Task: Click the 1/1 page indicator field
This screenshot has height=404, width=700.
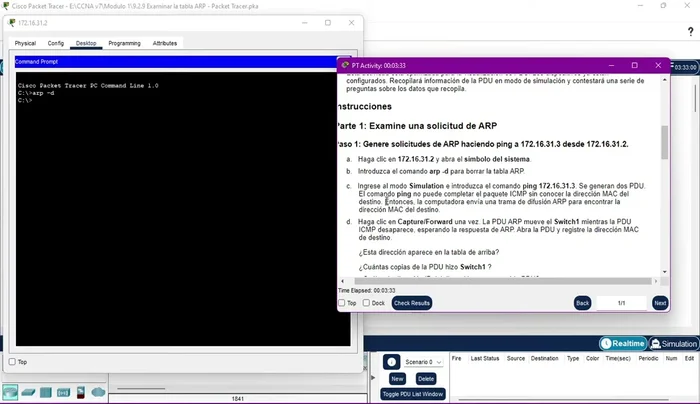Action: pyautogui.click(x=621, y=303)
